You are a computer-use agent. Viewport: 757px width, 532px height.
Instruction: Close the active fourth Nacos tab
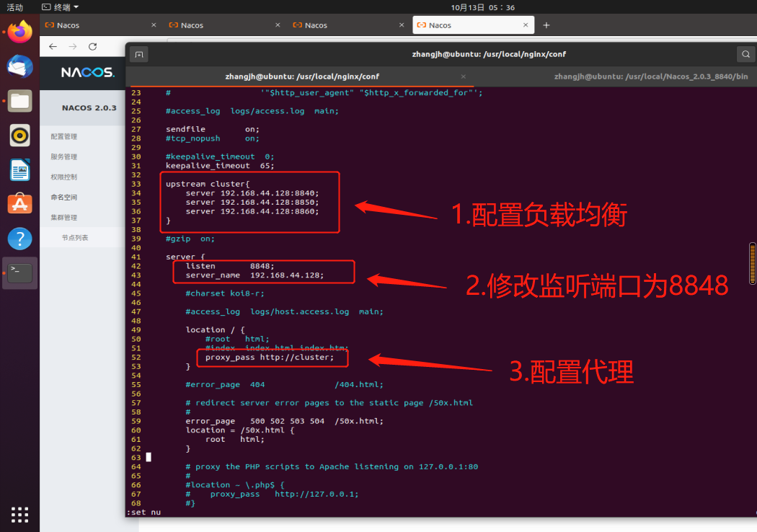click(x=526, y=25)
